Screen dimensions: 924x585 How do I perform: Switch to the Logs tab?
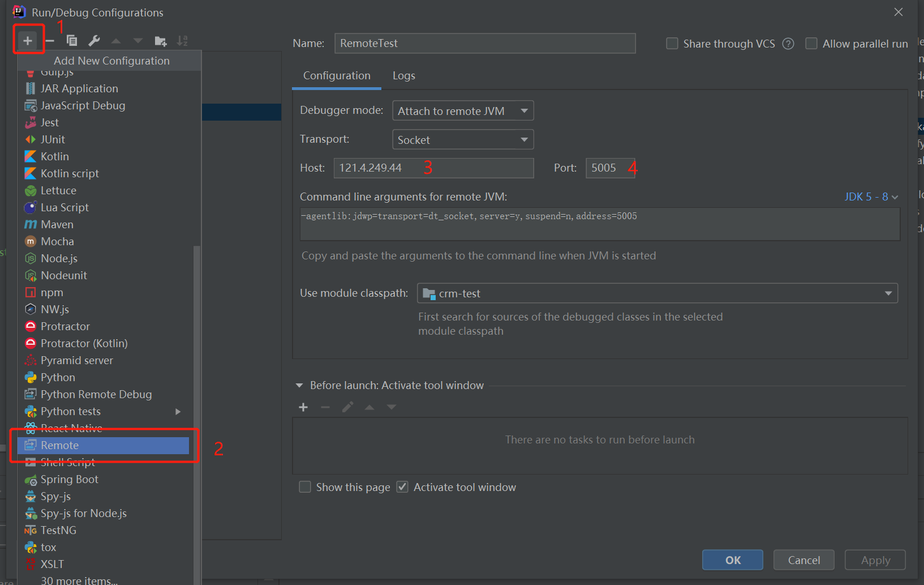pyautogui.click(x=403, y=76)
